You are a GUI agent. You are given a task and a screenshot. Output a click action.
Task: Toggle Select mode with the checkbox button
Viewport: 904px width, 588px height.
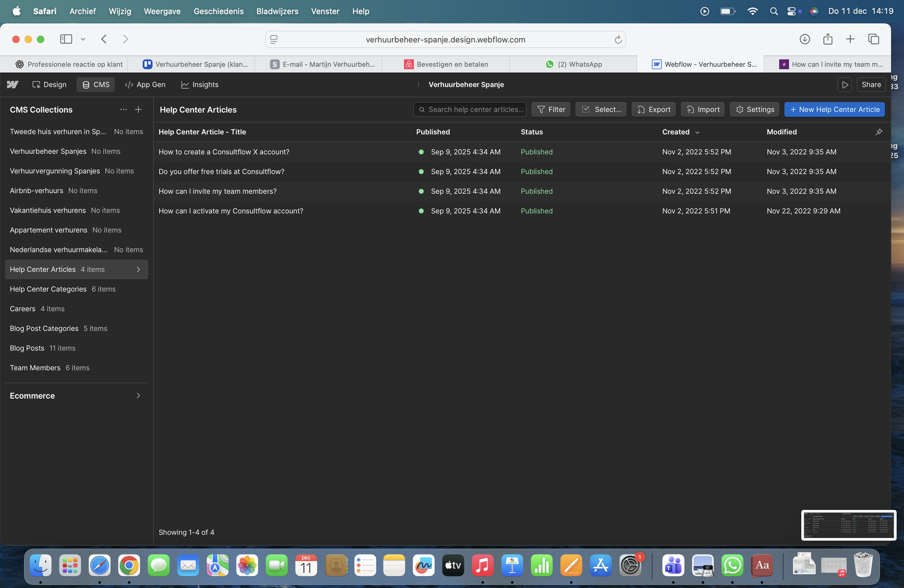tap(601, 110)
